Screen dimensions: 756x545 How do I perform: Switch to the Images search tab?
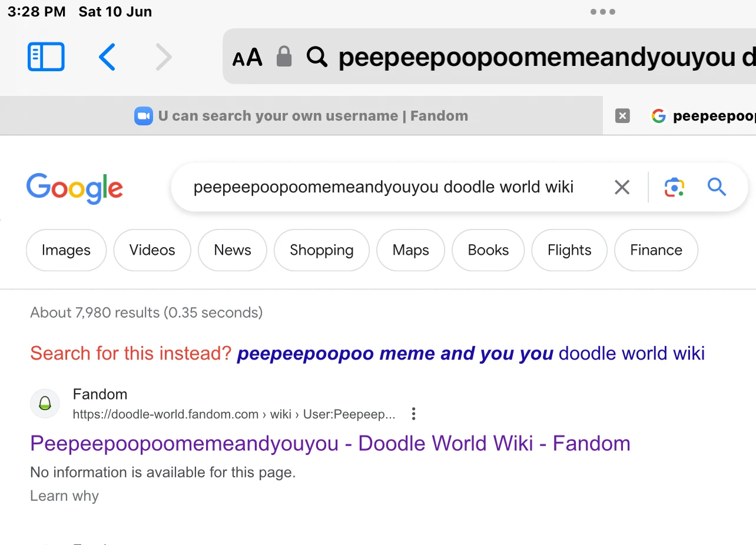point(65,250)
